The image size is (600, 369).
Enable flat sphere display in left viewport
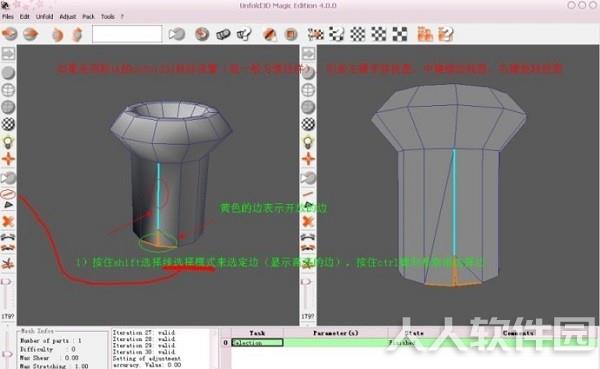[x=8, y=107]
